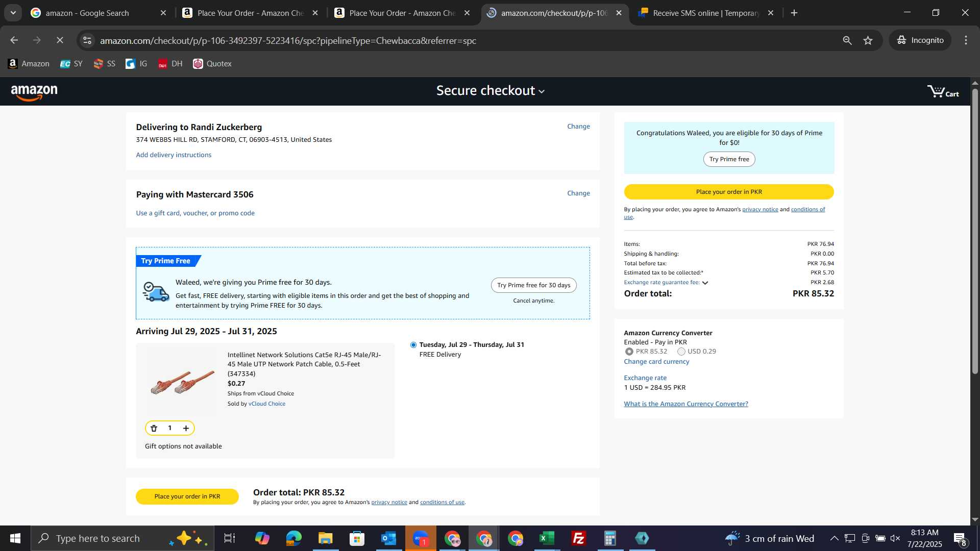
Task: Open tab search dropdown arrow
Action: (13, 13)
